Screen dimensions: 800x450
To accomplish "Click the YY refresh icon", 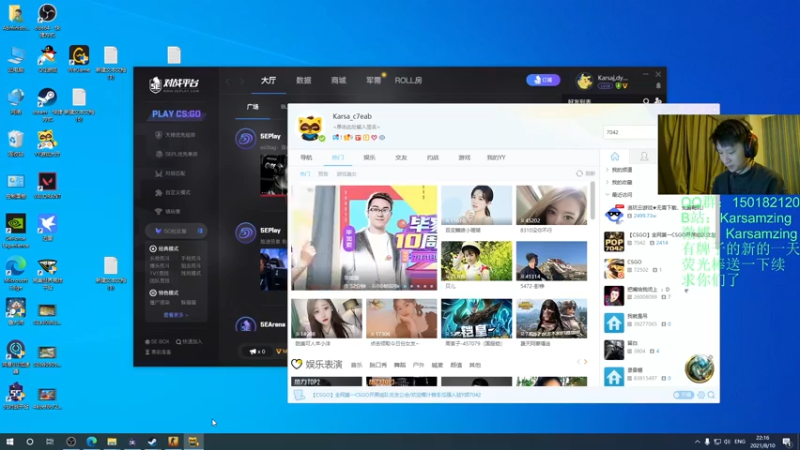I will click(579, 173).
